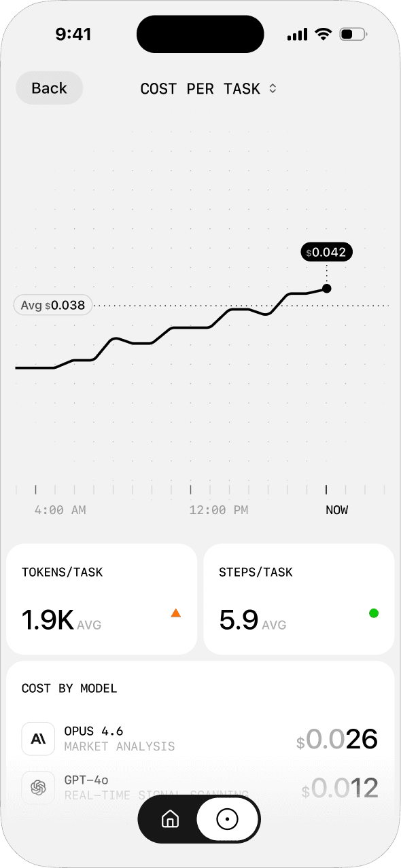Switch to the STEPS/TASK card
This screenshot has width=401, height=868.
click(x=298, y=598)
